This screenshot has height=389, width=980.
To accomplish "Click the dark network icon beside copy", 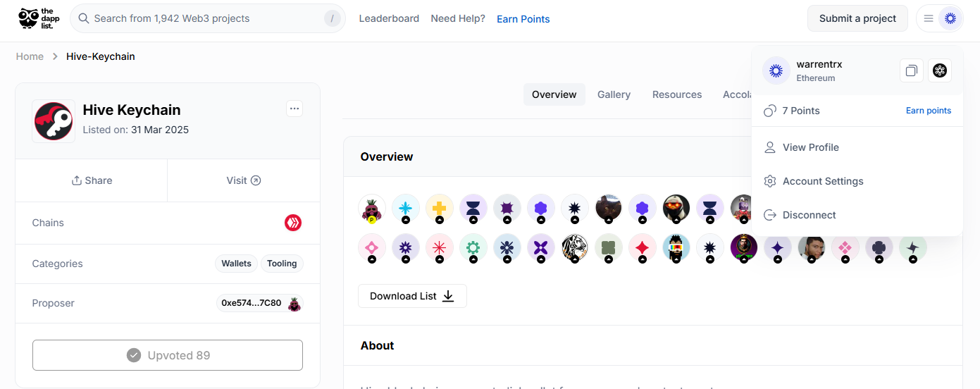I will pos(939,70).
